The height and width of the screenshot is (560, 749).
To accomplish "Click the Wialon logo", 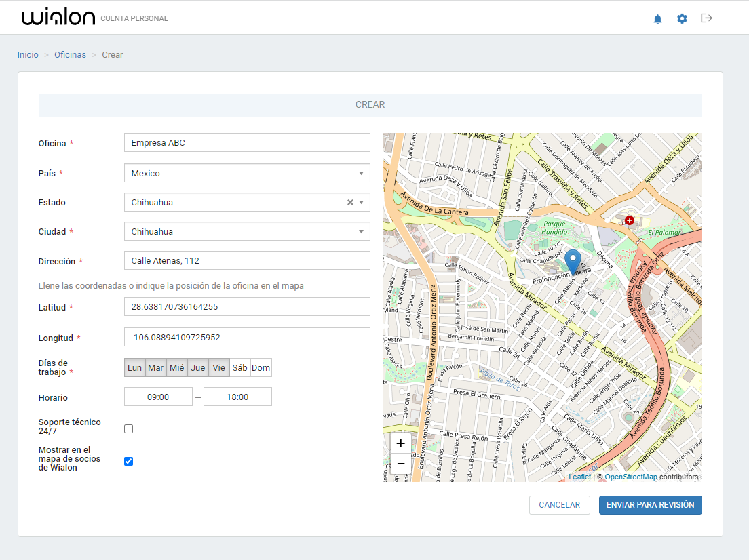I will 58,18.
